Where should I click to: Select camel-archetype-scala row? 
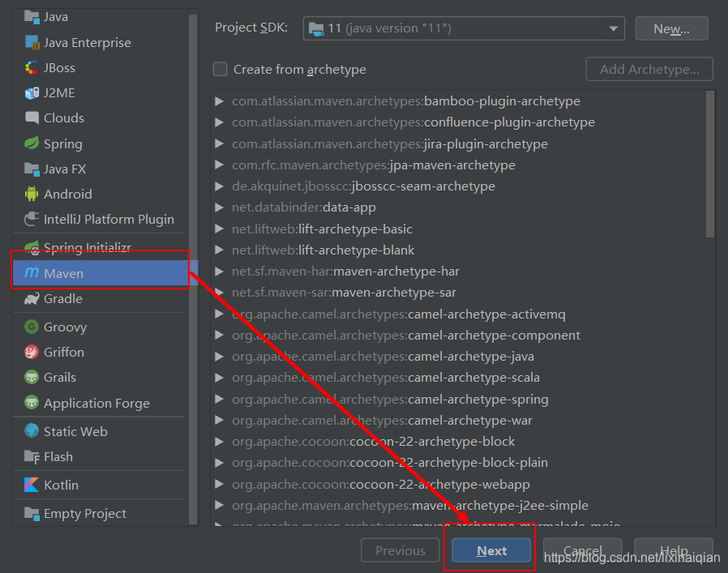coord(457,378)
